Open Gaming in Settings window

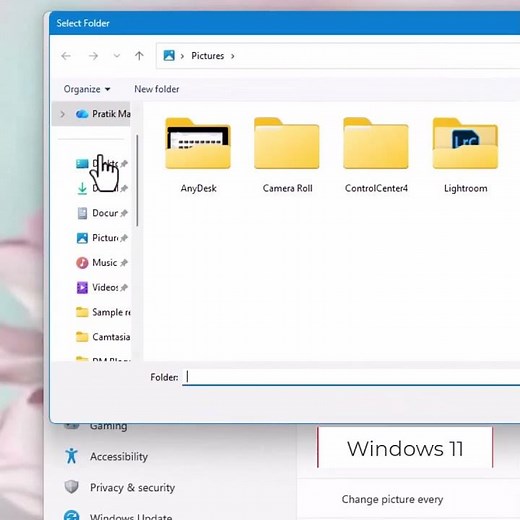click(95, 426)
